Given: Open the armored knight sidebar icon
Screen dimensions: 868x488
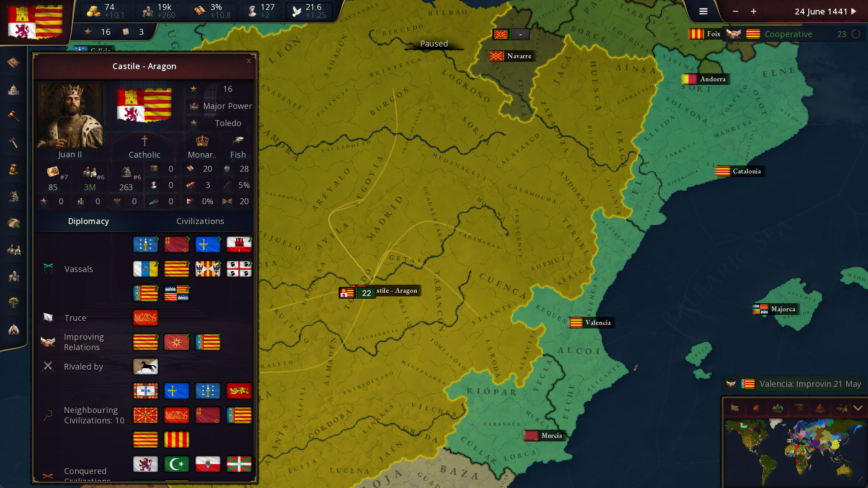Looking at the screenshot, I should (14, 276).
